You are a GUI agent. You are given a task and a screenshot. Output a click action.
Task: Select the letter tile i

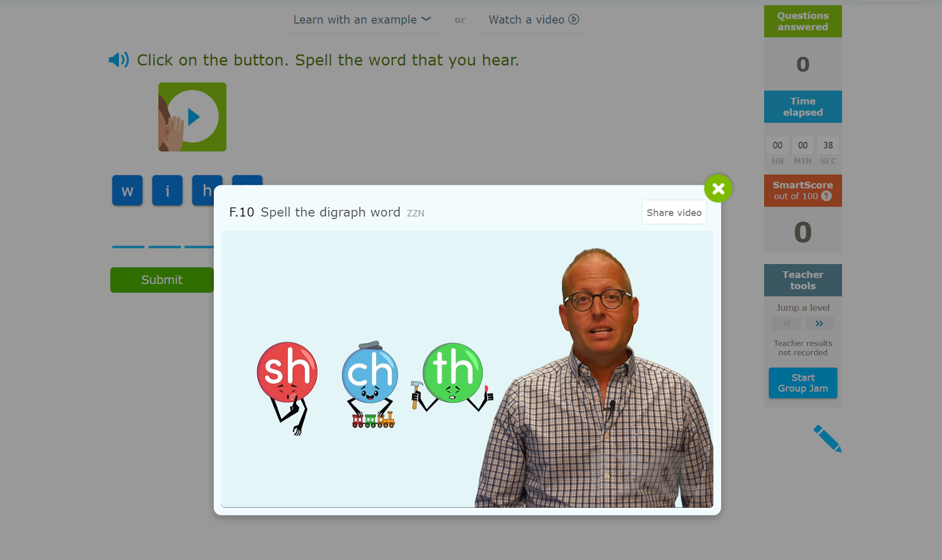(167, 191)
